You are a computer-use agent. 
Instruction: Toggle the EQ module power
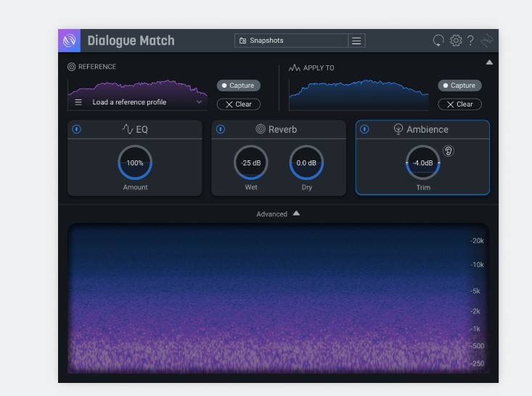[x=77, y=129]
